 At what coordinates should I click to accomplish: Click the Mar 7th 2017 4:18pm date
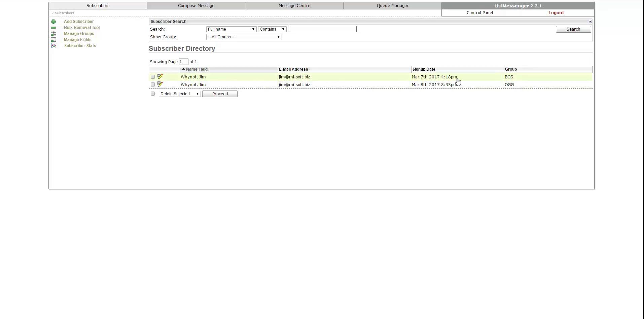pyautogui.click(x=434, y=77)
